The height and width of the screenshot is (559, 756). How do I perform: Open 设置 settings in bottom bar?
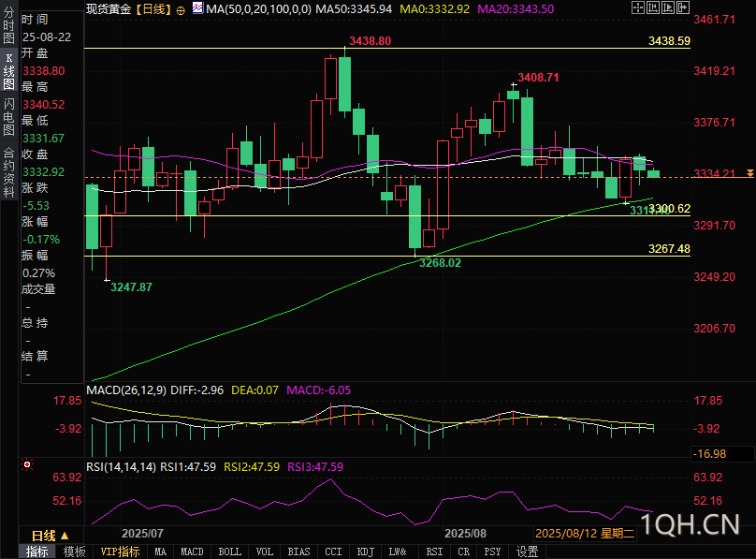click(527, 552)
